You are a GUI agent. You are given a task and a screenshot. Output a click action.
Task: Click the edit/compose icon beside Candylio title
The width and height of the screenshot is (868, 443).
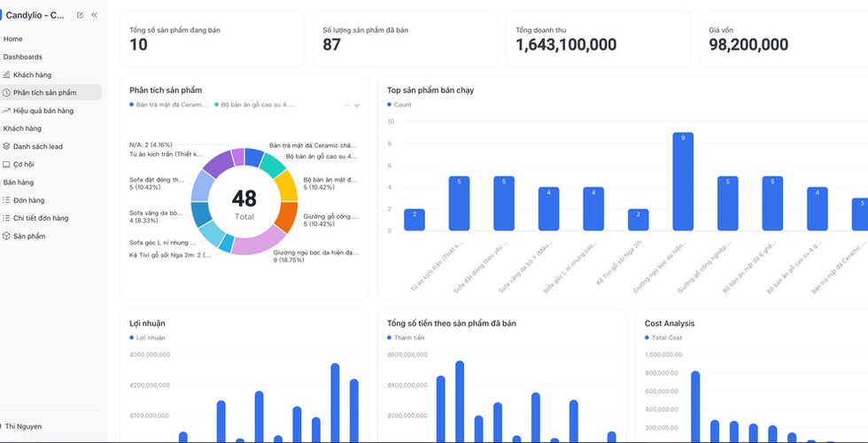(81, 16)
